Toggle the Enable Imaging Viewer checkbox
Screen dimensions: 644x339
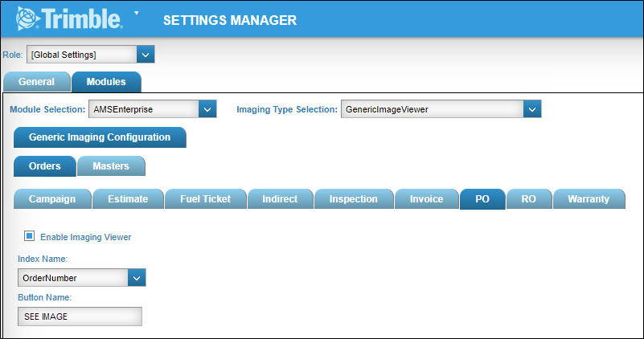[30, 237]
